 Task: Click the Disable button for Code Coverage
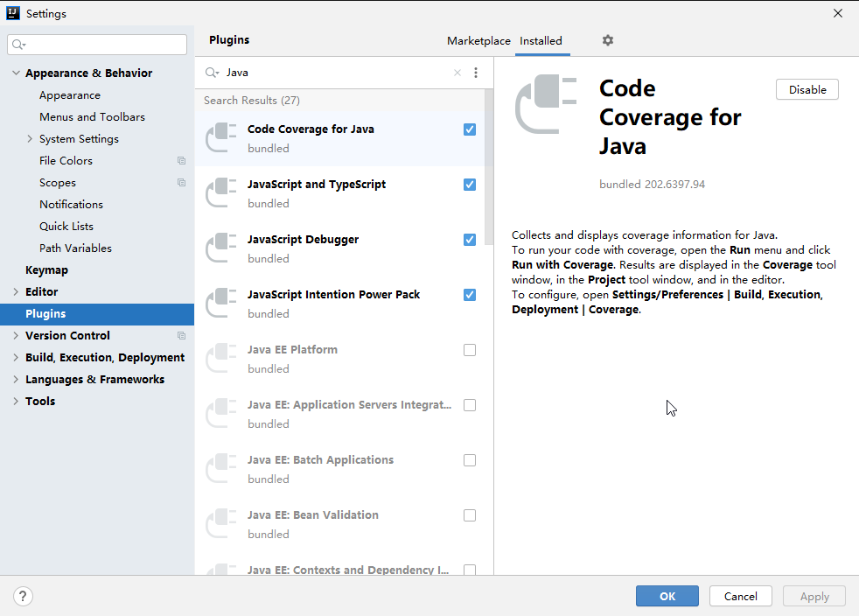[807, 89]
